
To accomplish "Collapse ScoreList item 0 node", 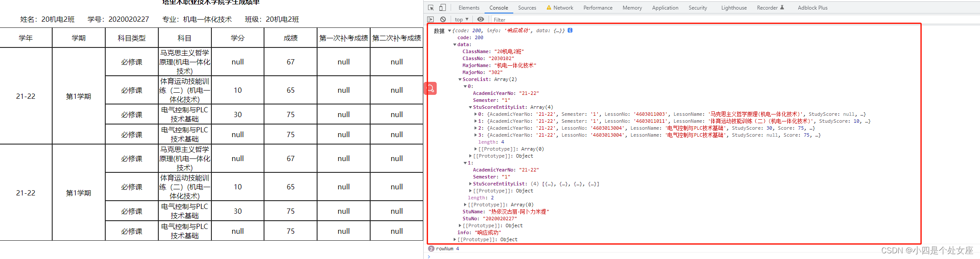I will point(465,86).
